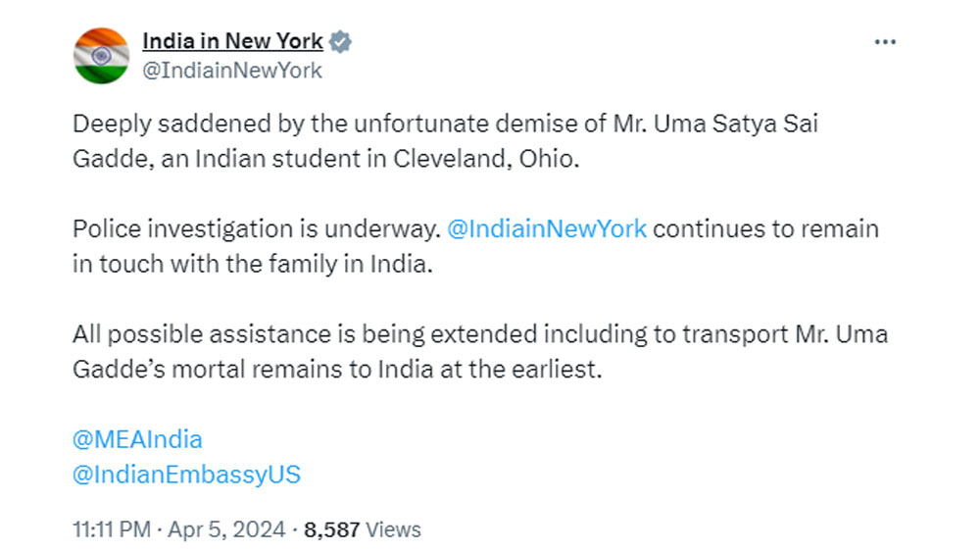Image resolution: width=980 pixels, height=552 pixels.
Task: Click the Indian flag profile avatar
Action: pos(102,55)
